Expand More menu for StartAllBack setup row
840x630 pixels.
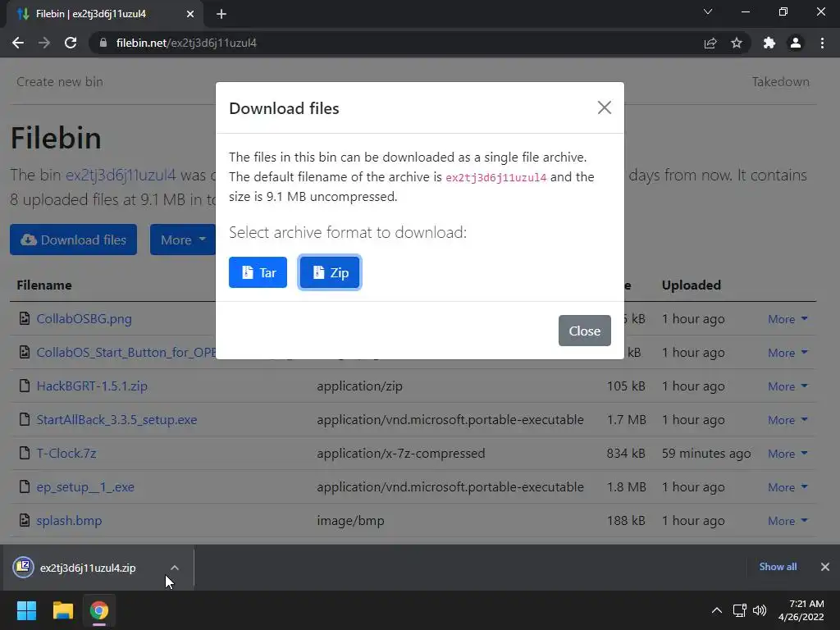(787, 420)
